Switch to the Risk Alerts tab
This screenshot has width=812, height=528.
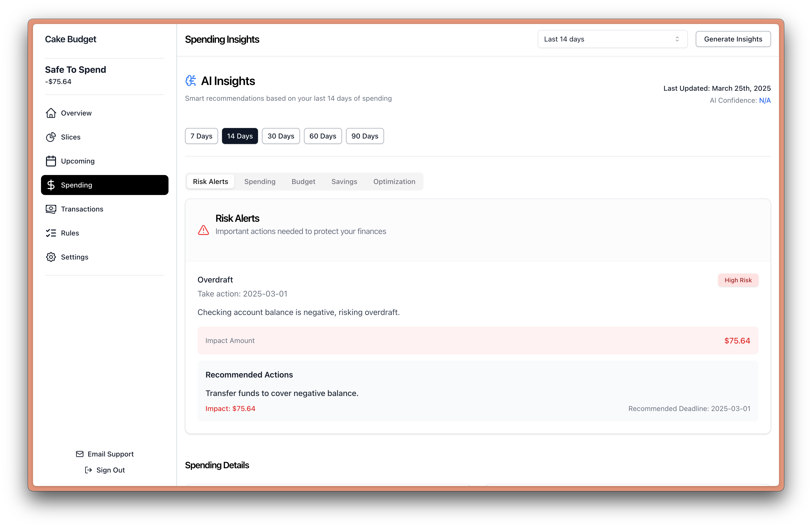pos(210,181)
